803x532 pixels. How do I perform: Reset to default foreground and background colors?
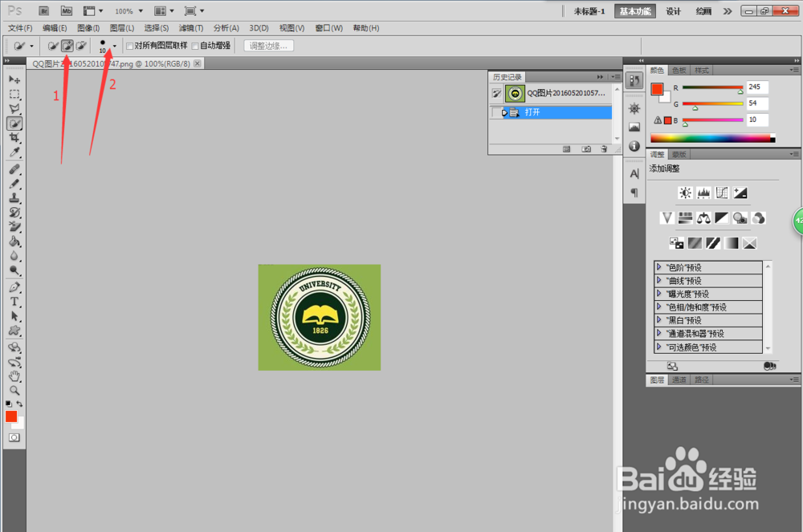point(9,404)
